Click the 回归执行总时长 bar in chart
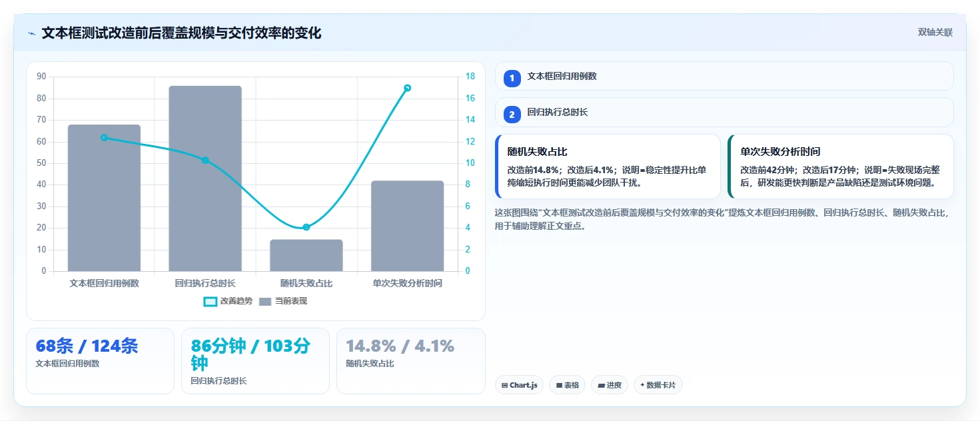 coord(205,179)
